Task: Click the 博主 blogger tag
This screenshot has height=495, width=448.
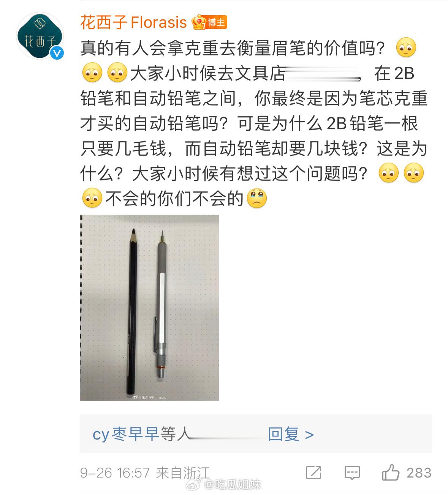Action: point(217,22)
